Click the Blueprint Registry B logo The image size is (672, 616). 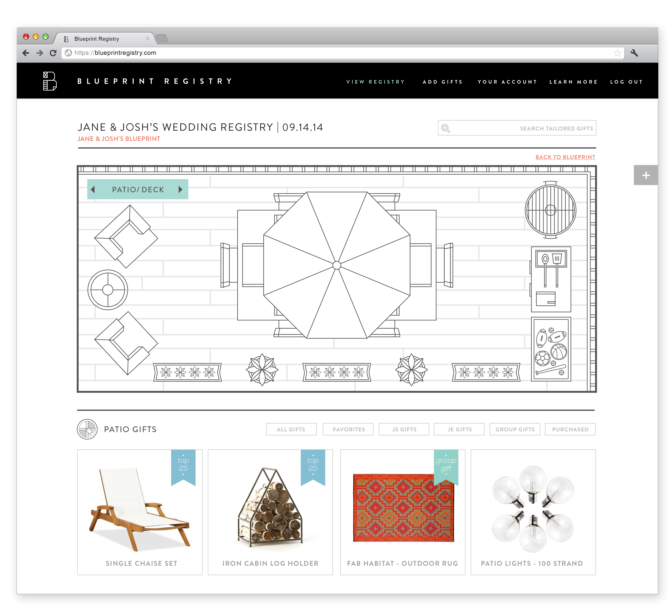(50, 81)
